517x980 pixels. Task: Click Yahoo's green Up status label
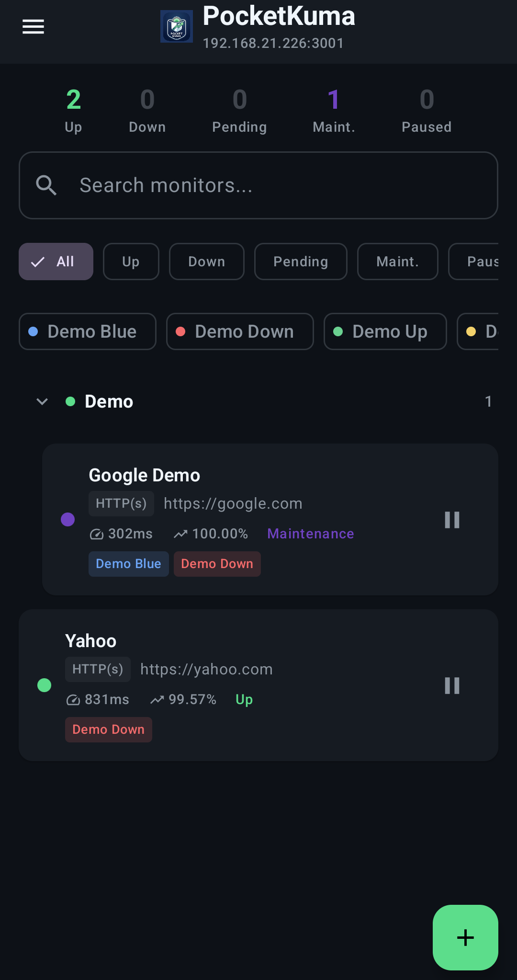244,699
